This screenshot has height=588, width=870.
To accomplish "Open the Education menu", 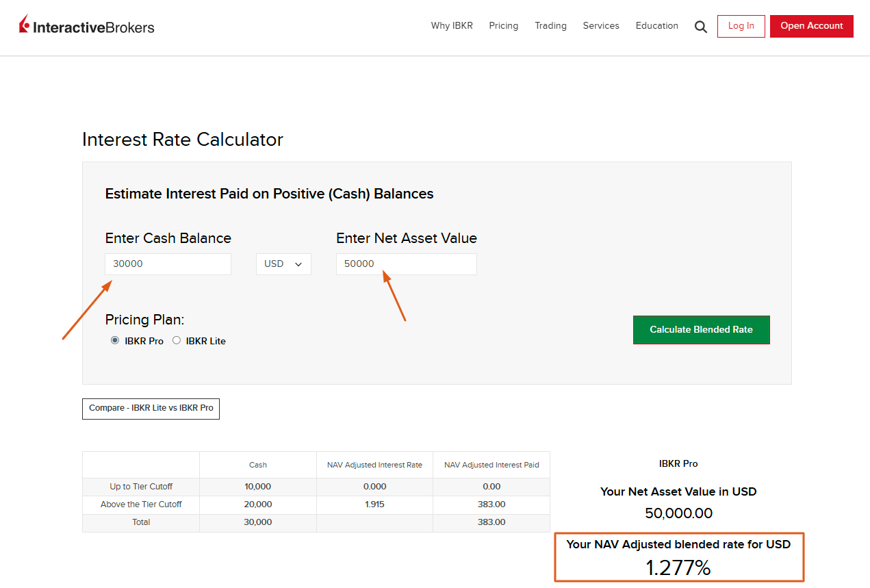I will point(657,26).
